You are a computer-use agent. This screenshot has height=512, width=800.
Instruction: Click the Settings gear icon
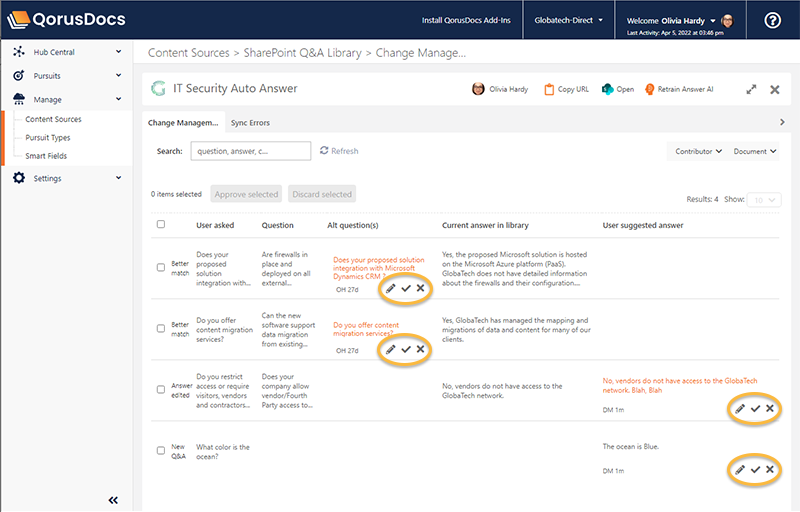click(19, 178)
